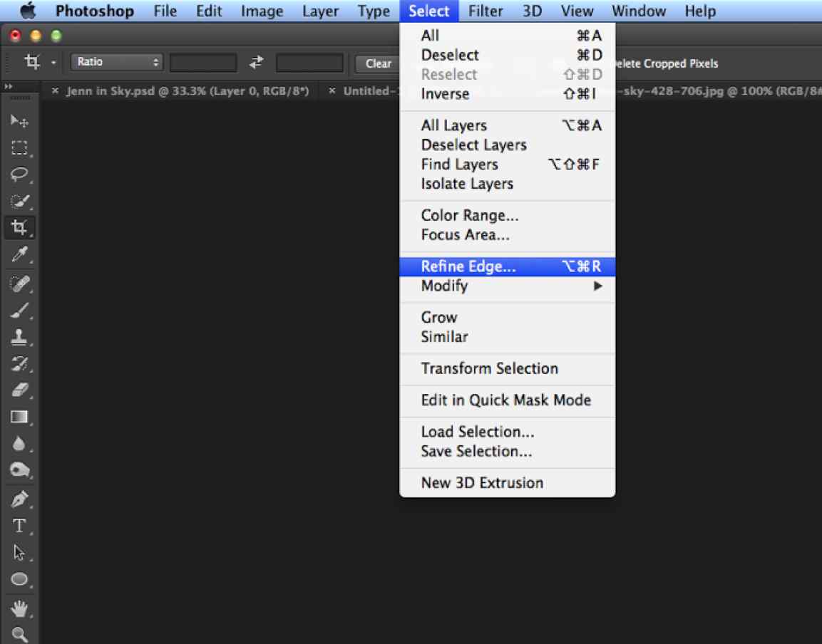
Task: Choose Transform Selection menu item
Action: coord(507,368)
